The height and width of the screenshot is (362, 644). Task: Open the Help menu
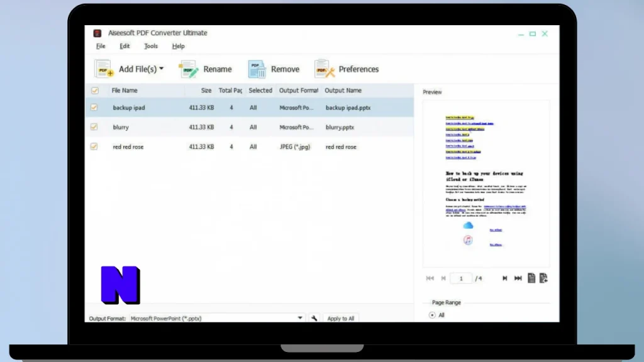click(178, 46)
